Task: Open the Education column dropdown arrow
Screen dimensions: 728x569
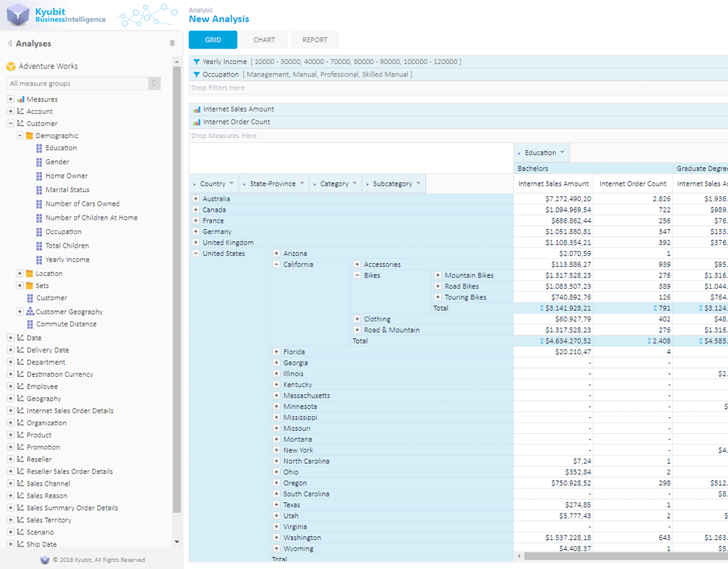Action: 562,152
